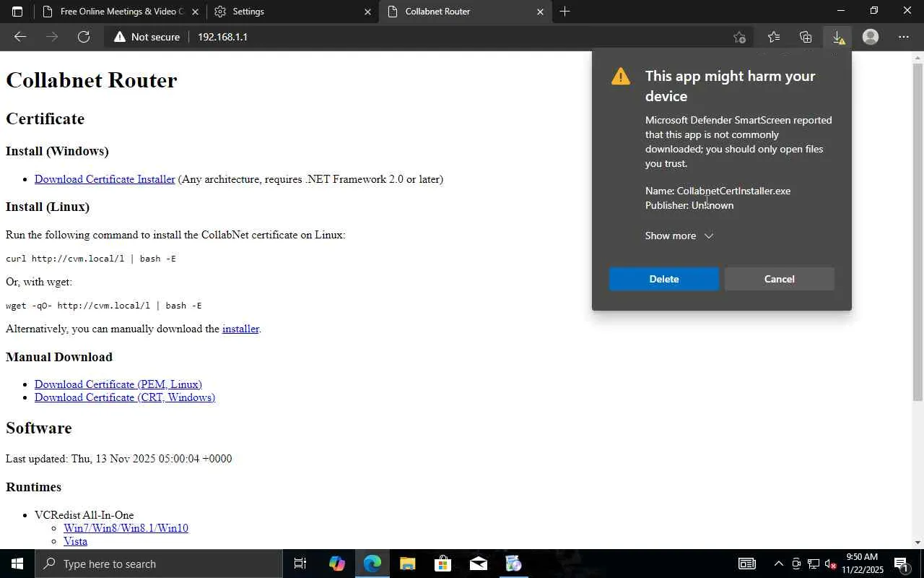Click the Downloads toolbar icon
The width and height of the screenshot is (924, 578).
838,37
